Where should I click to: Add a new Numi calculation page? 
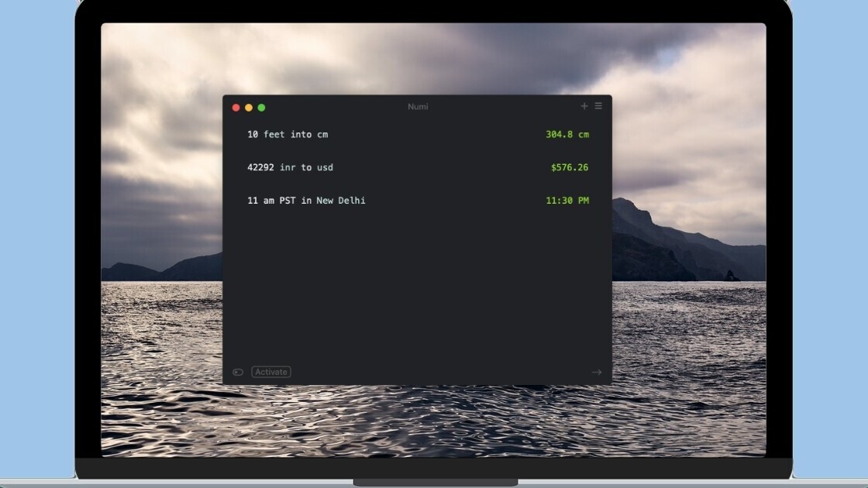584,106
